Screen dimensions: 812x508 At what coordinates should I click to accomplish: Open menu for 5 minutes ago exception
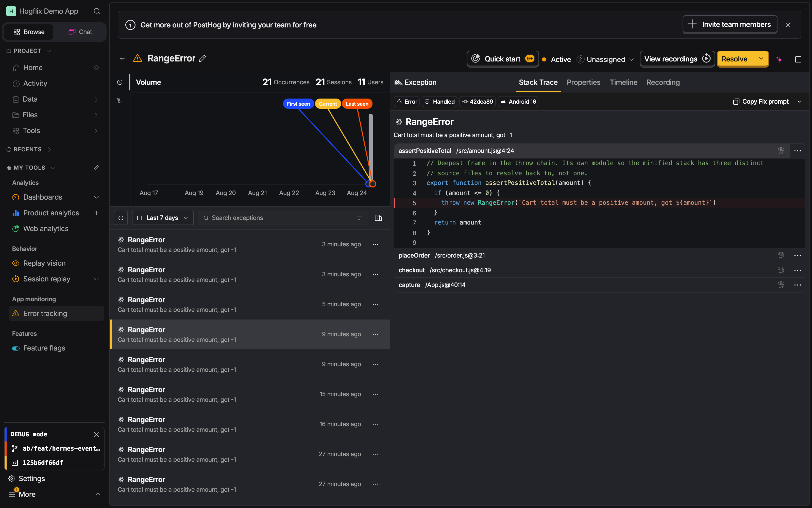[x=376, y=304]
